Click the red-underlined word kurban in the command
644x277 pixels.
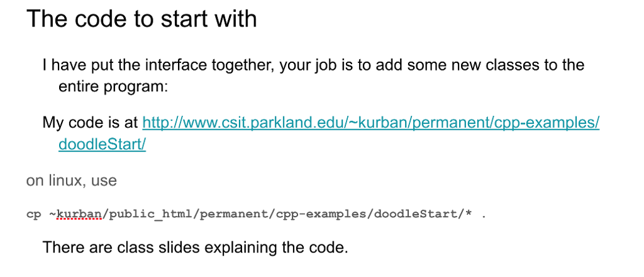click(x=79, y=215)
